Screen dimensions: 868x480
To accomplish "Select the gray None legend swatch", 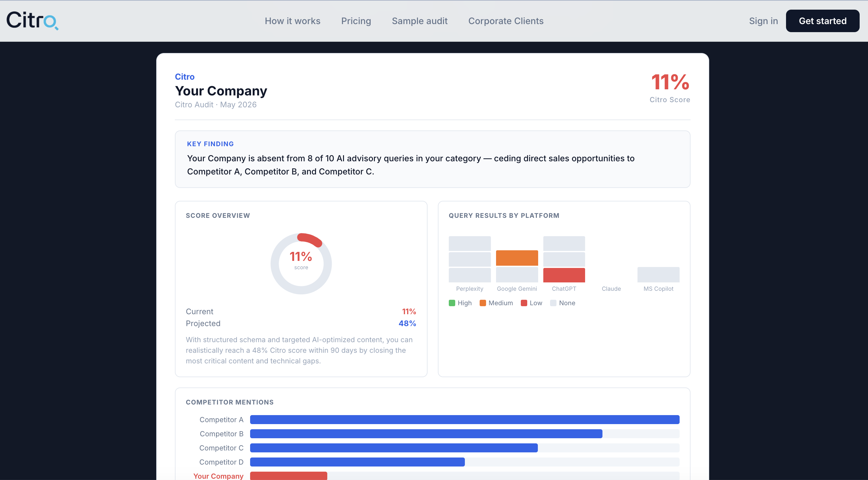I will point(553,303).
